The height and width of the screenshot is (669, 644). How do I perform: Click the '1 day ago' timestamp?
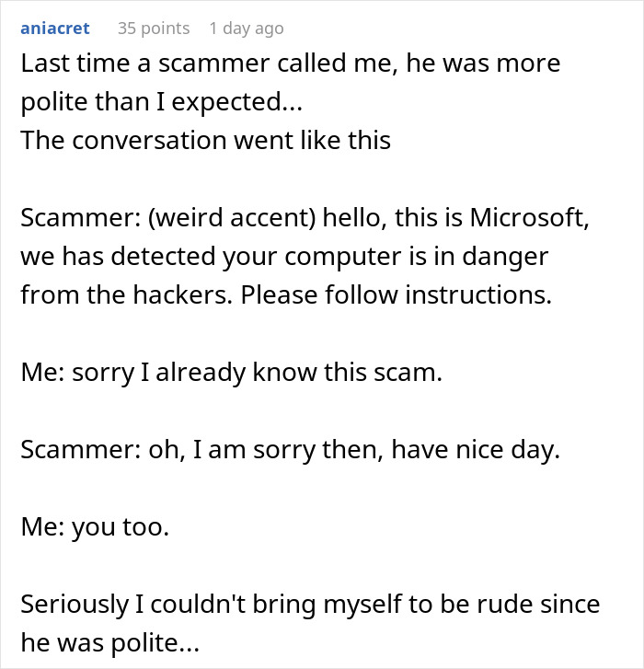246,29
